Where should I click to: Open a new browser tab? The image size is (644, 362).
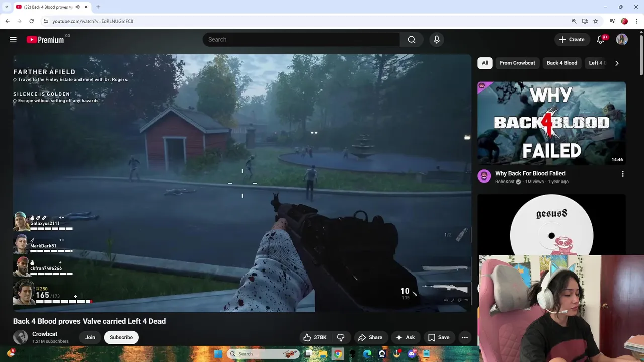[98, 7]
